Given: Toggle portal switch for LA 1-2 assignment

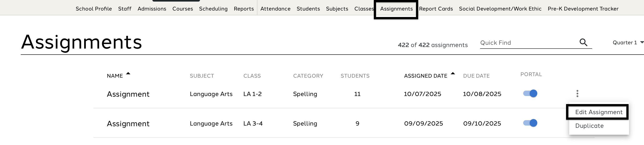Looking at the screenshot, I should coord(530,93).
